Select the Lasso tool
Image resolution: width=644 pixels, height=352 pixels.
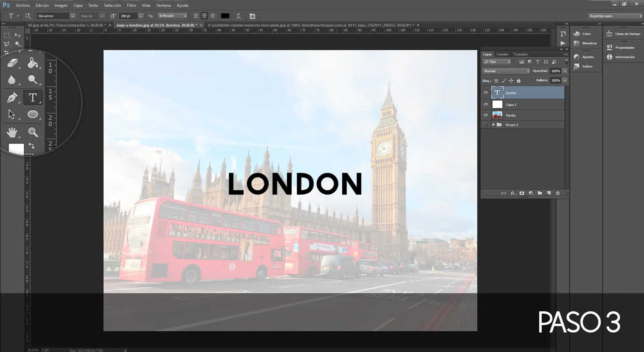point(7,44)
